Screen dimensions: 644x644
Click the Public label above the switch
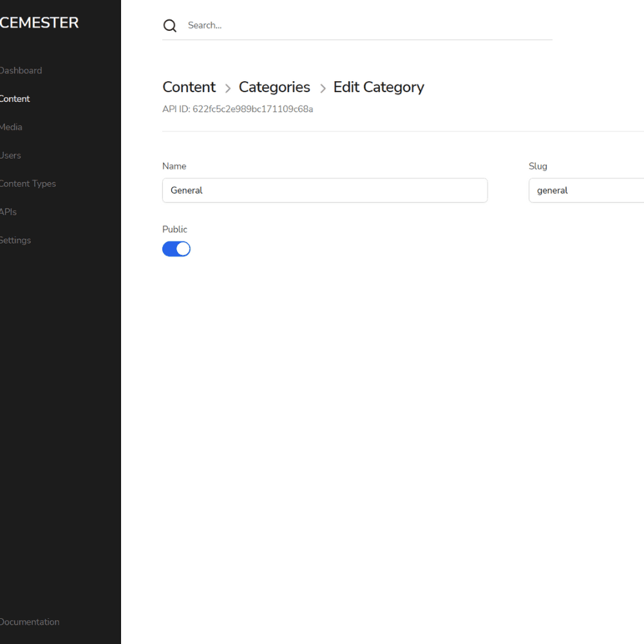[175, 230]
